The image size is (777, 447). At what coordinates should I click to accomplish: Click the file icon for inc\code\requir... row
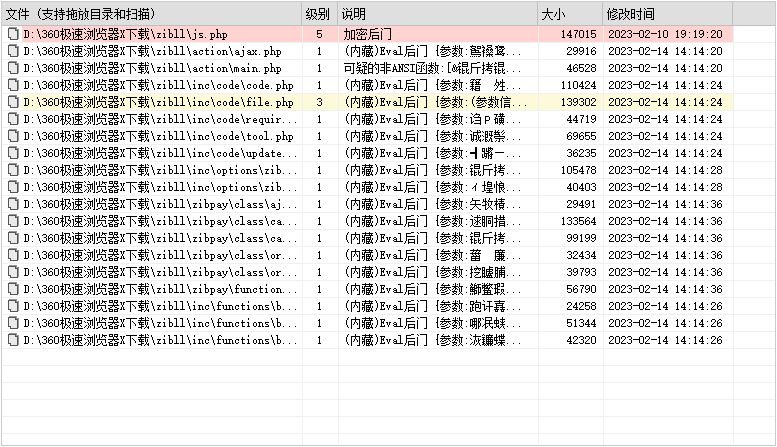tap(13, 119)
